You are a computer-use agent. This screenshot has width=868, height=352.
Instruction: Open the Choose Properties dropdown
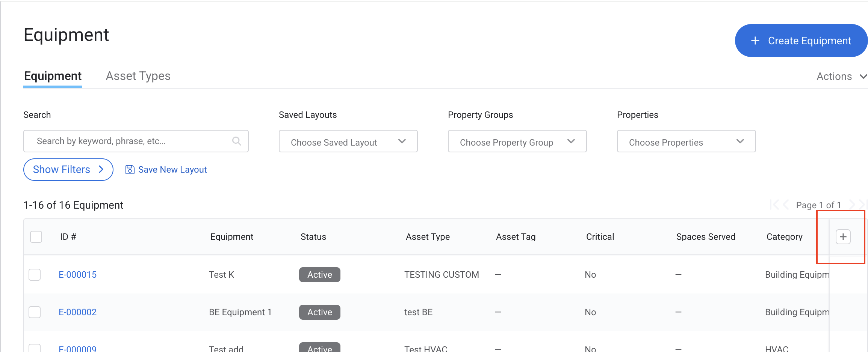pyautogui.click(x=686, y=141)
